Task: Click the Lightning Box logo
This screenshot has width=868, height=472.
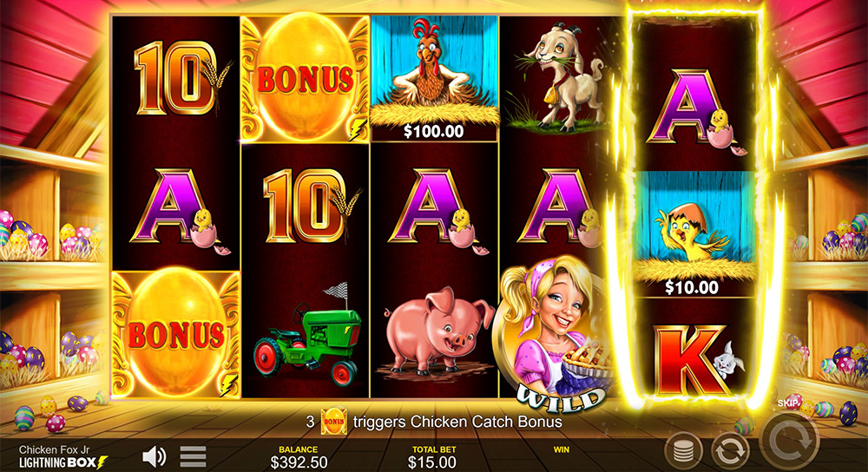Action: [x=63, y=462]
